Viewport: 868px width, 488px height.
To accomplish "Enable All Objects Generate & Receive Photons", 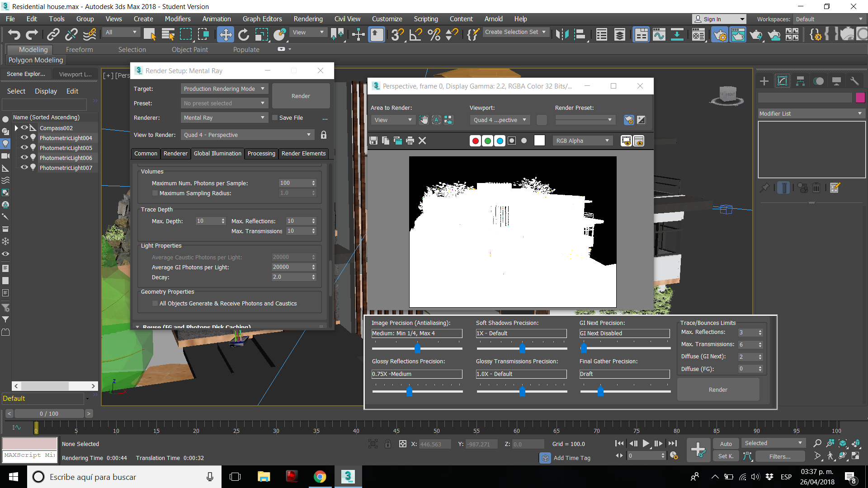I will coord(155,304).
